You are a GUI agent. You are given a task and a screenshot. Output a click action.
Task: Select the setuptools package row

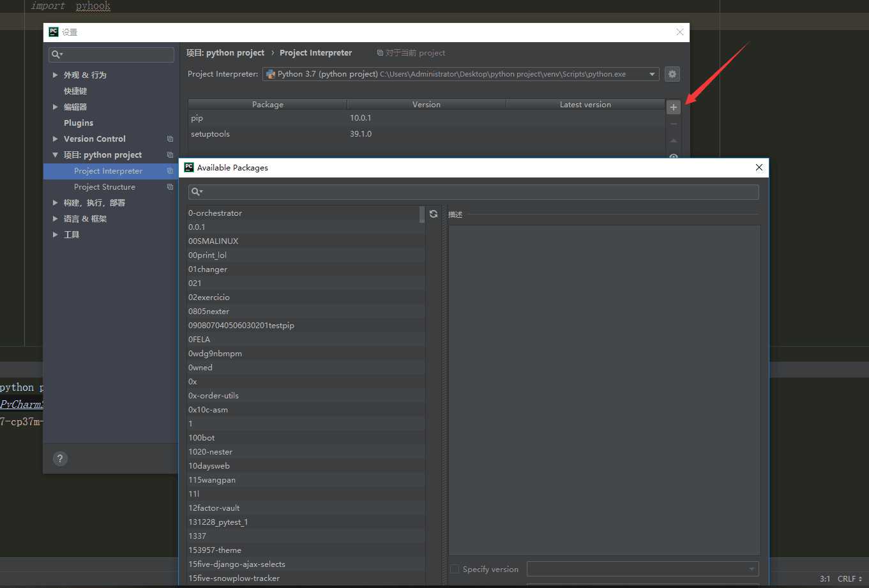(x=427, y=134)
